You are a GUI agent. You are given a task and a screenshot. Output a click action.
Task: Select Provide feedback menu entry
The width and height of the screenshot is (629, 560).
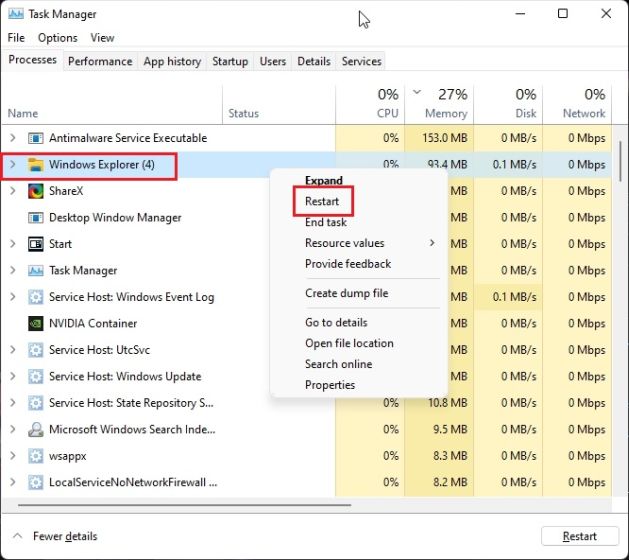tap(348, 264)
